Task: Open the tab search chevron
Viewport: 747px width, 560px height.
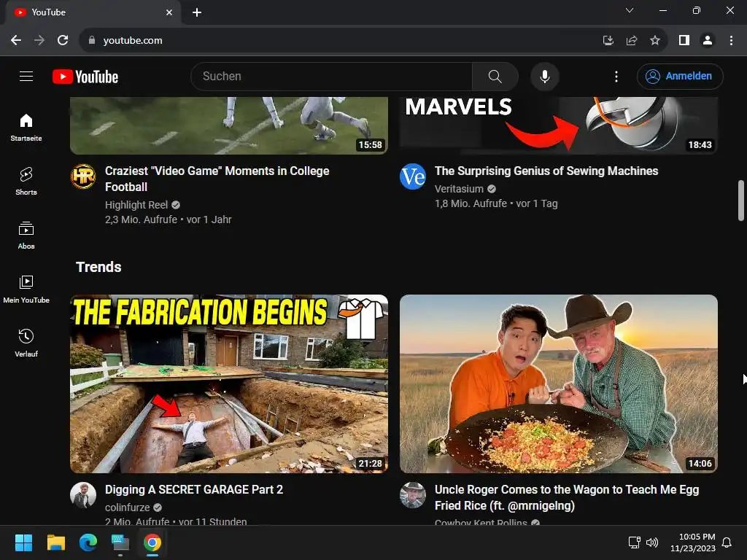Action: tap(630, 10)
